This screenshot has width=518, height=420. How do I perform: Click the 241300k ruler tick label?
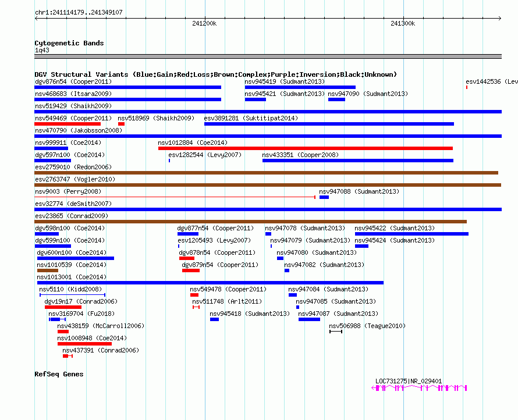[x=403, y=23]
